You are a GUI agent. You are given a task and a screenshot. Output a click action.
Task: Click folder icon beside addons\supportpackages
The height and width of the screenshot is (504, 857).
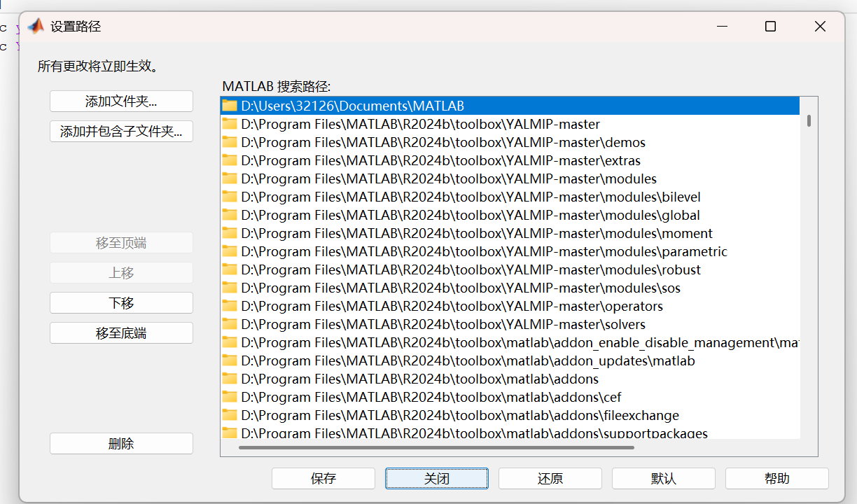(x=230, y=433)
